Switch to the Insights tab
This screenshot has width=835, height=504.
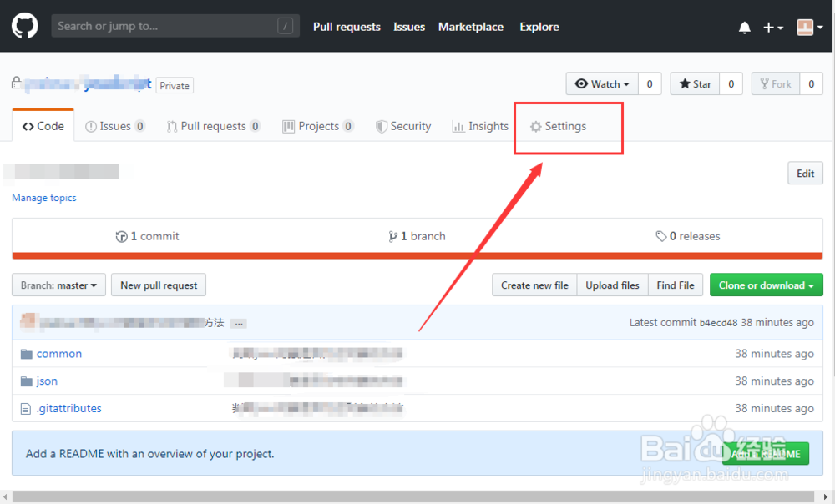480,126
